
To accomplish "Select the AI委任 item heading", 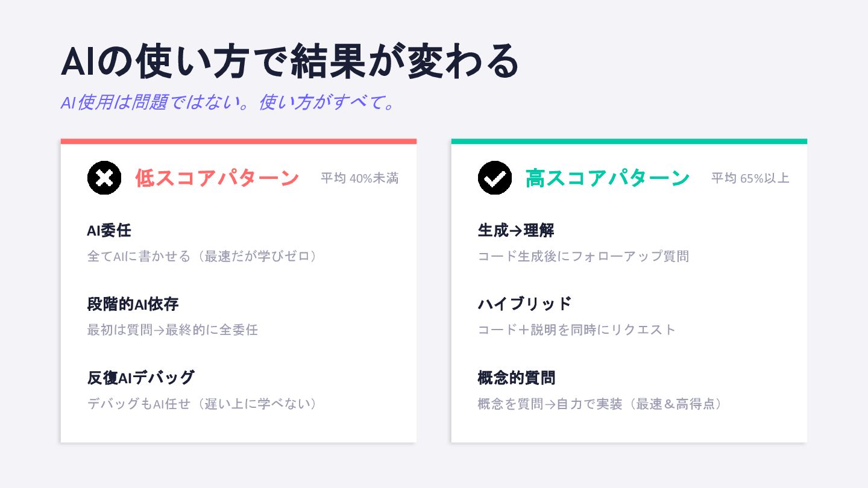I will tap(109, 230).
